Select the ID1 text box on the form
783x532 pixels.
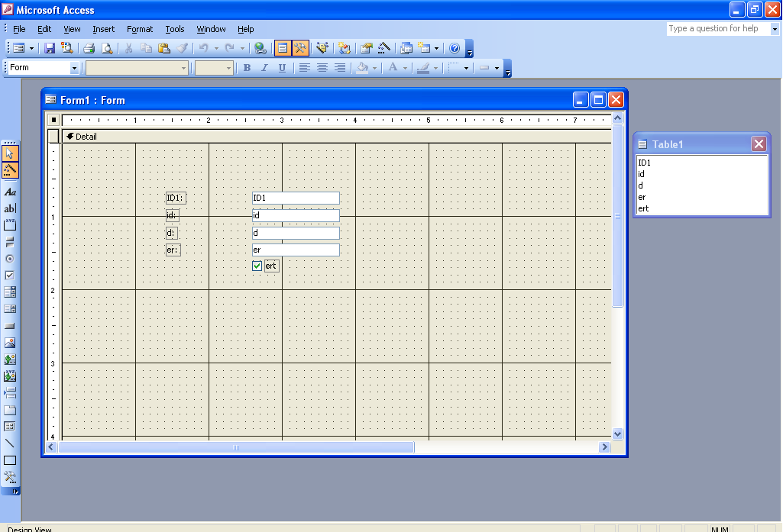[296, 198]
